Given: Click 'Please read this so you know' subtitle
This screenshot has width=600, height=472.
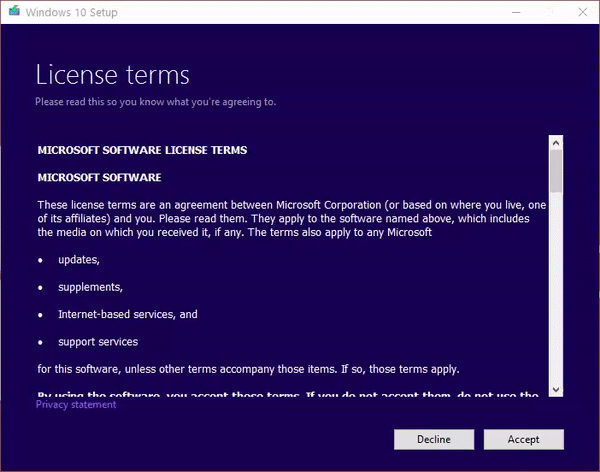Looking at the screenshot, I should coord(155,102).
